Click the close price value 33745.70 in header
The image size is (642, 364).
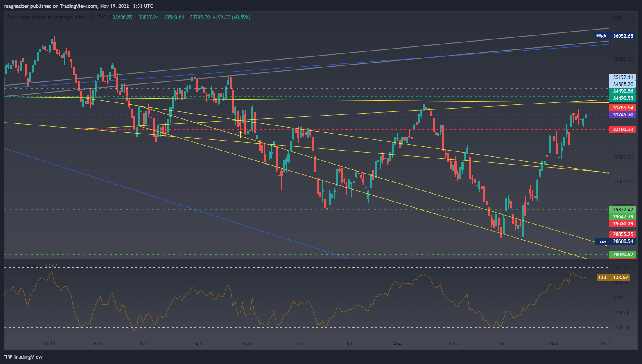[200, 17]
